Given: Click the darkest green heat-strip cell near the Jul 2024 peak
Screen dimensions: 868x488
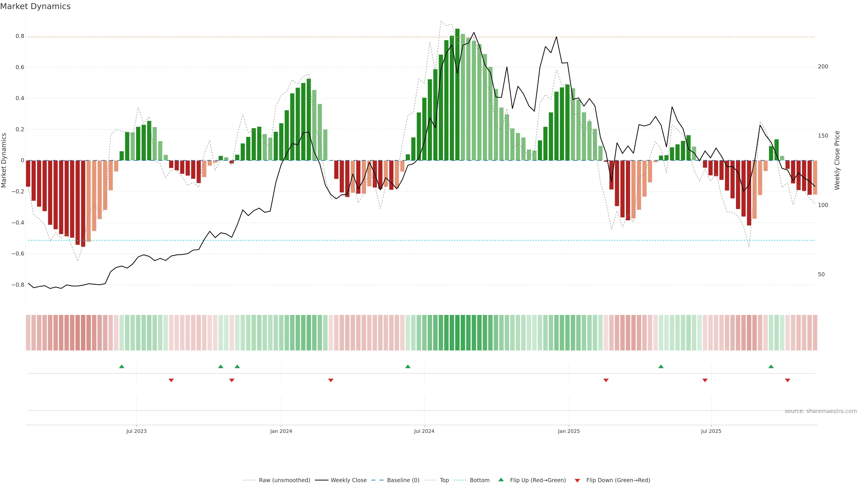Looking at the screenshot, I should (x=457, y=332).
